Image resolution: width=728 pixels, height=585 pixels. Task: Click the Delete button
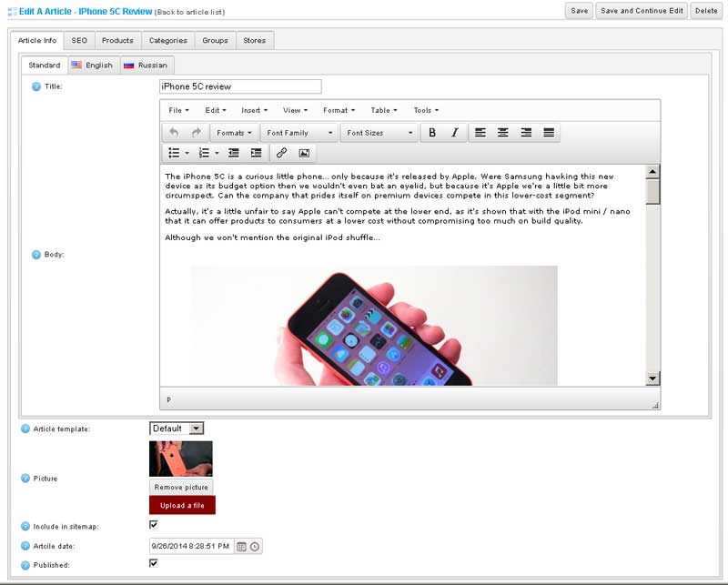[x=706, y=11]
